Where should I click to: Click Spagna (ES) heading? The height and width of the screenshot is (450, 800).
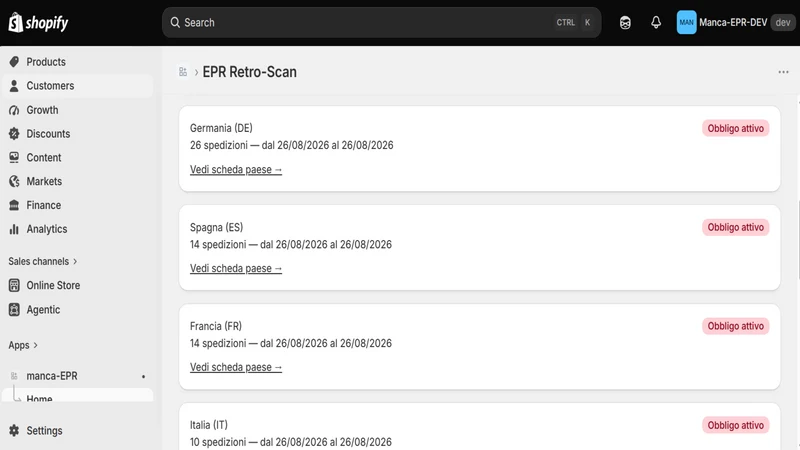(x=216, y=227)
